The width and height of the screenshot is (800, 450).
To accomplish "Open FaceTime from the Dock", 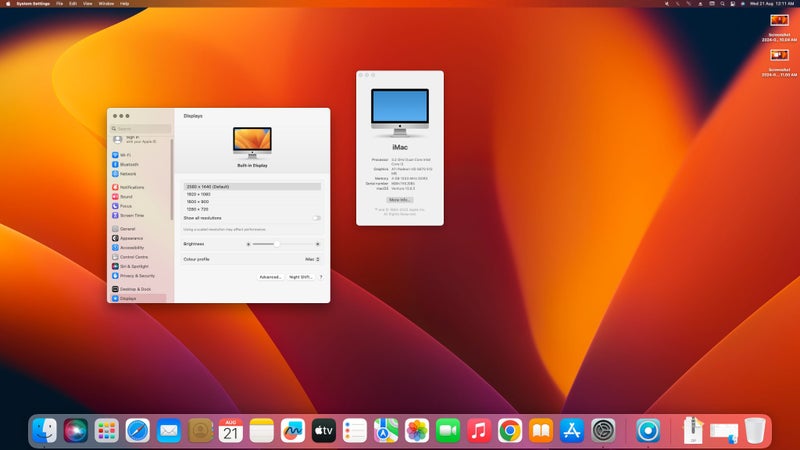I will 448,431.
